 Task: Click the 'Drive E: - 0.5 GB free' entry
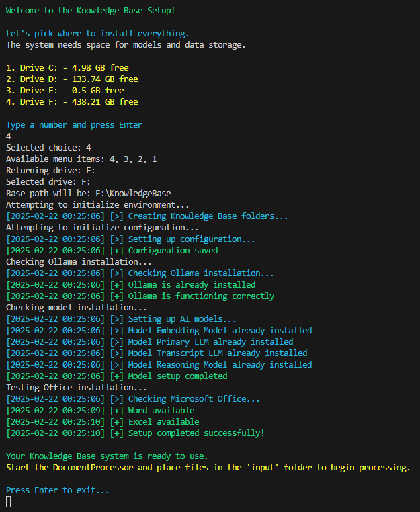tap(65, 90)
